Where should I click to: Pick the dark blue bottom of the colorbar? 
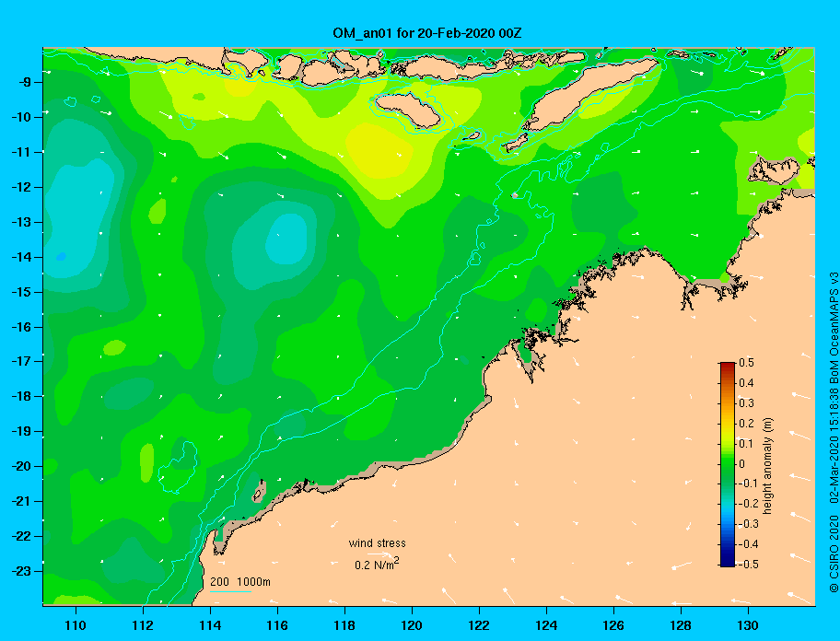tap(728, 561)
